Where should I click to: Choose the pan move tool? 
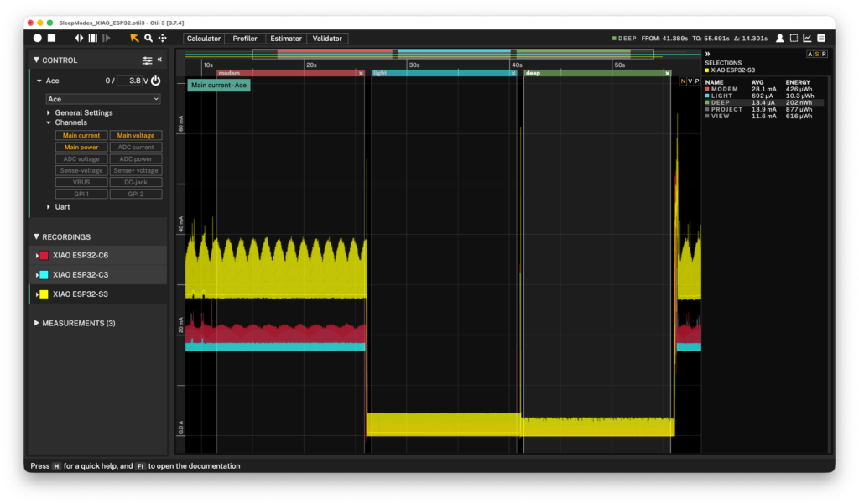[163, 38]
